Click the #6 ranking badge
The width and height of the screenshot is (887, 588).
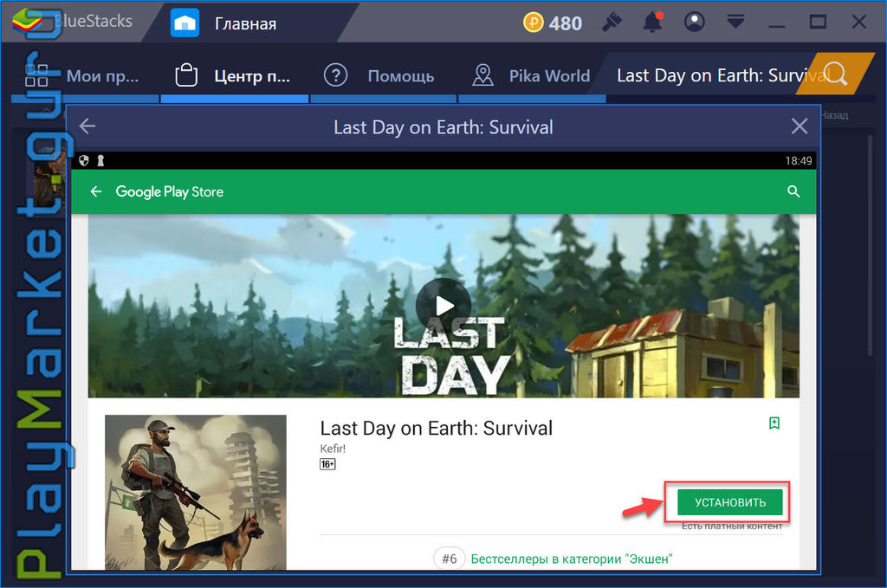[x=450, y=559]
